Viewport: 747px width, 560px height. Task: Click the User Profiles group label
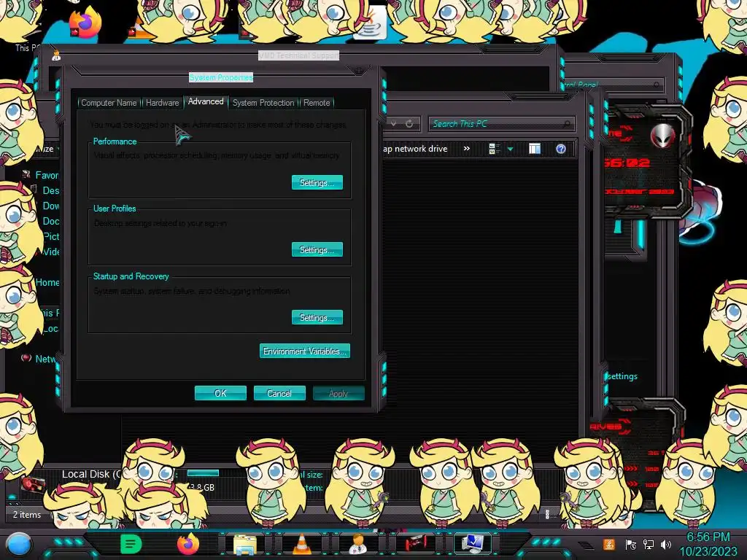click(x=115, y=209)
